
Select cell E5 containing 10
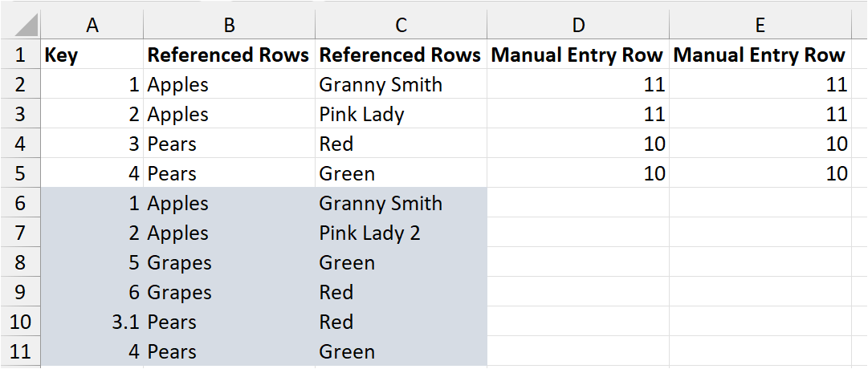760,174
